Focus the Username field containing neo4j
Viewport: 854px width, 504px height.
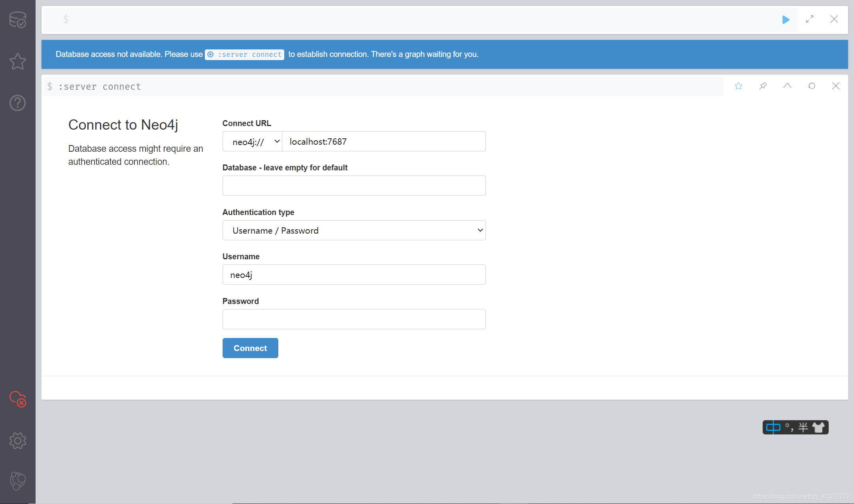click(x=354, y=275)
